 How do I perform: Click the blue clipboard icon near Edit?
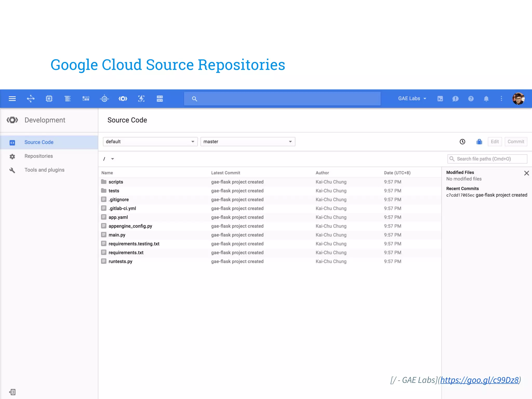point(479,142)
